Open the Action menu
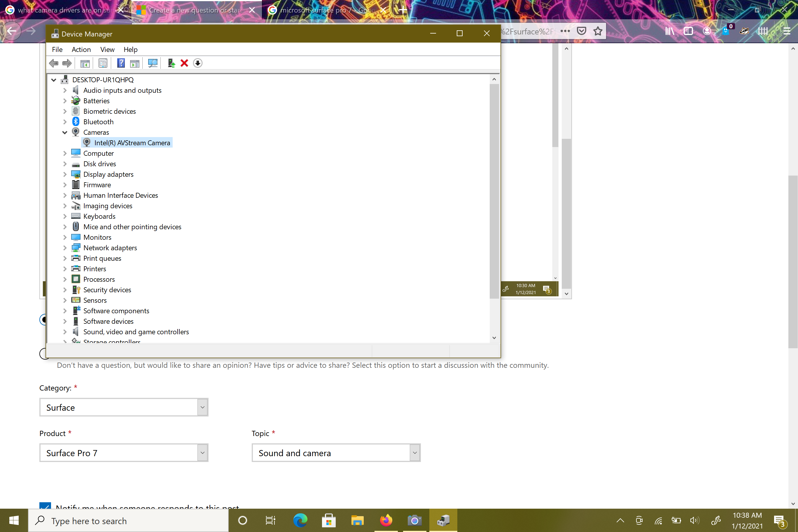Viewport: 798px width, 532px height. (x=81, y=50)
